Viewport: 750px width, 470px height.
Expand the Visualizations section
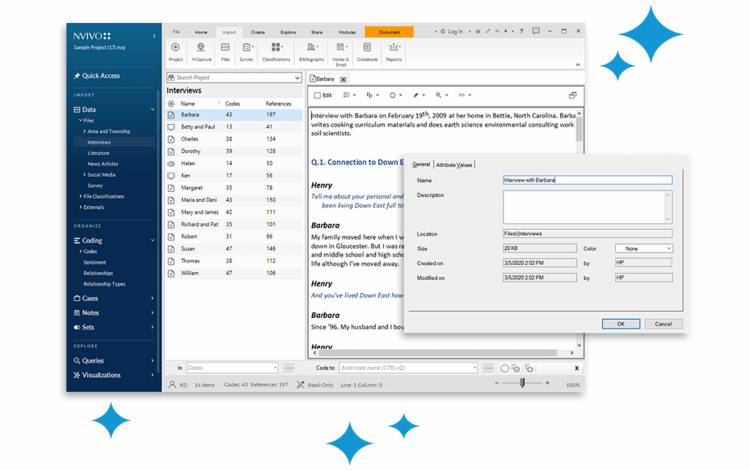point(152,375)
